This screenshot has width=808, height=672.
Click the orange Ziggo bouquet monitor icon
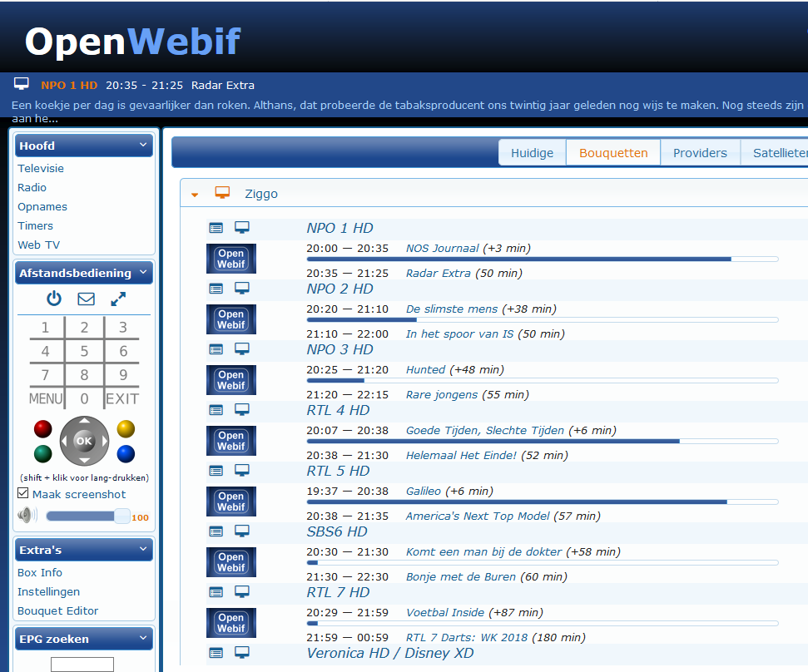tap(223, 193)
